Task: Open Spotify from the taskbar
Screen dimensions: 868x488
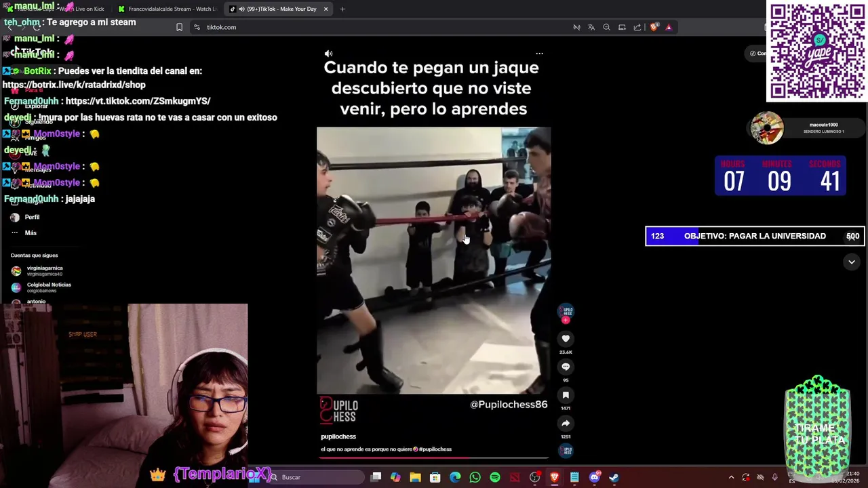Action: pyautogui.click(x=495, y=477)
